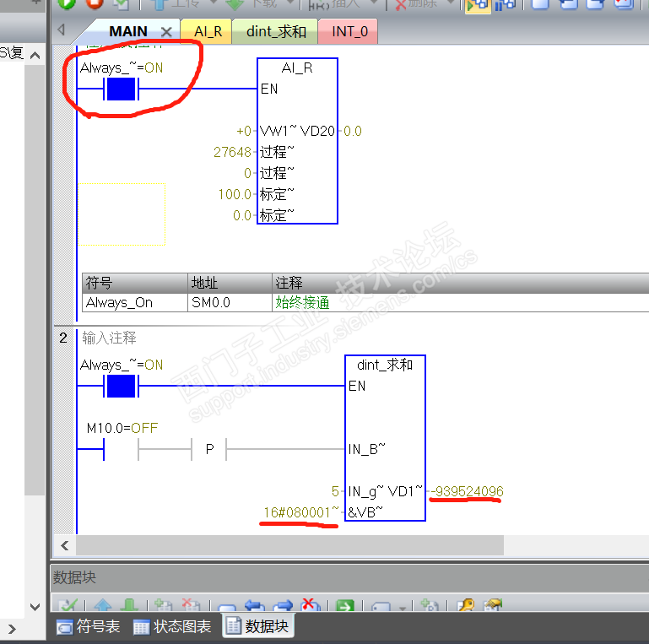Click the editor horizontal scroll-left arrow
Image resolution: width=649 pixels, height=644 pixels.
pos(65,545)
